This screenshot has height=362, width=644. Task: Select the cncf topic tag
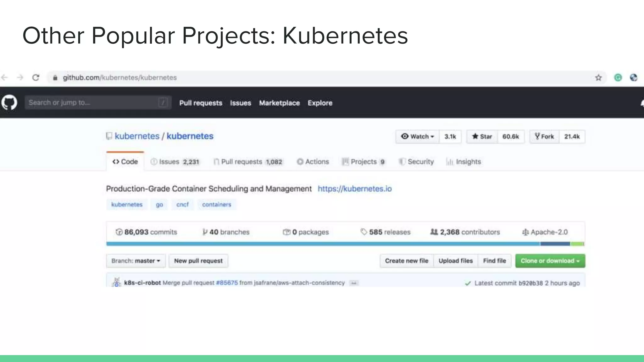click(182, 205)
